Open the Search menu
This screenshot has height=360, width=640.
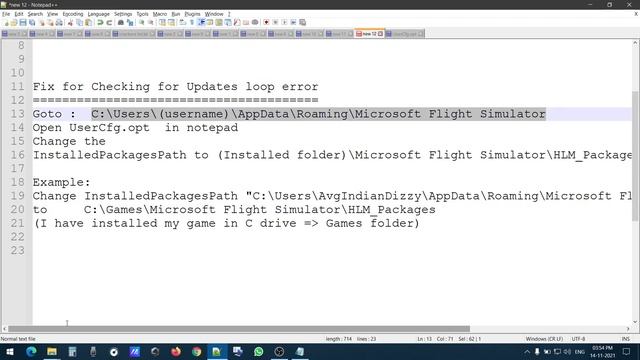click(35, 14)
